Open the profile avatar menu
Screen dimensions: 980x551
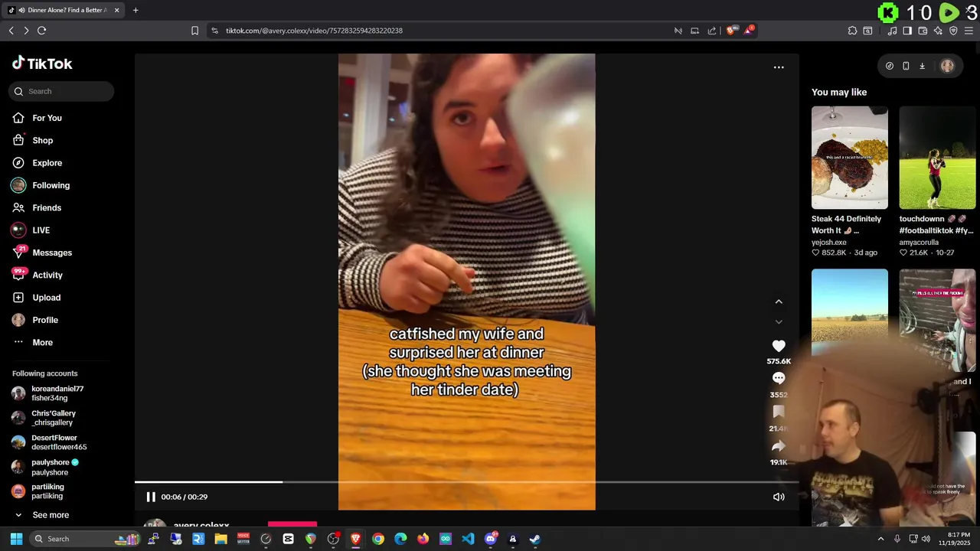point(947,66)
